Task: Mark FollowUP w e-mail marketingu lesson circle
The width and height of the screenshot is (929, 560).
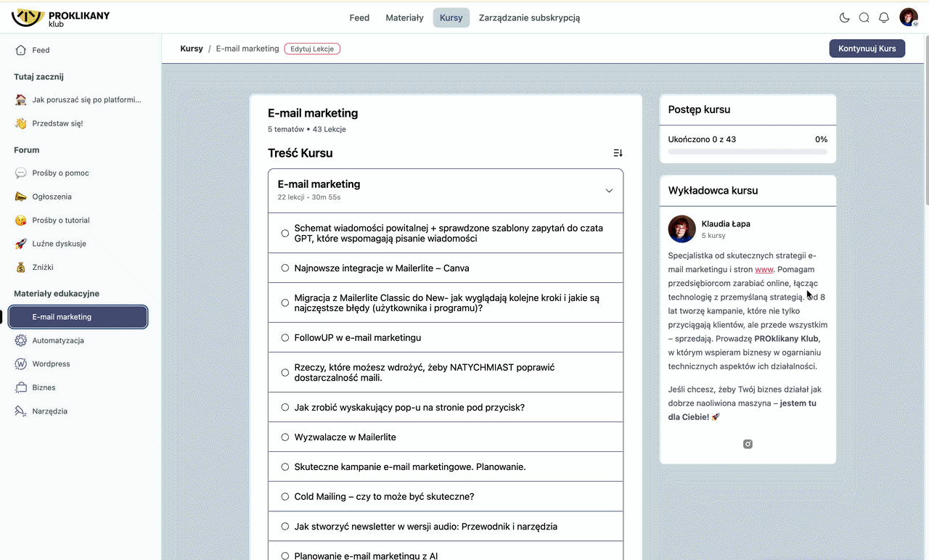Action: pyautogui.click(x=285, y=337)
